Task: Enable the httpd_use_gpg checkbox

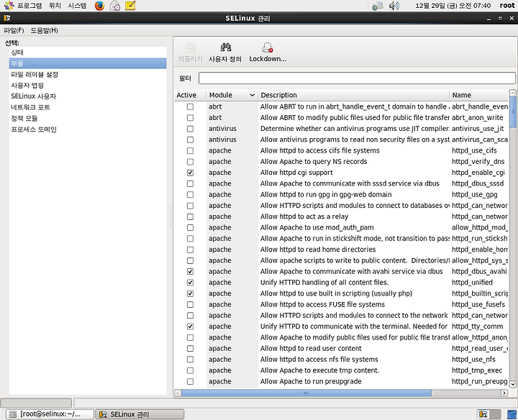Action: click(x=190, y=194)
